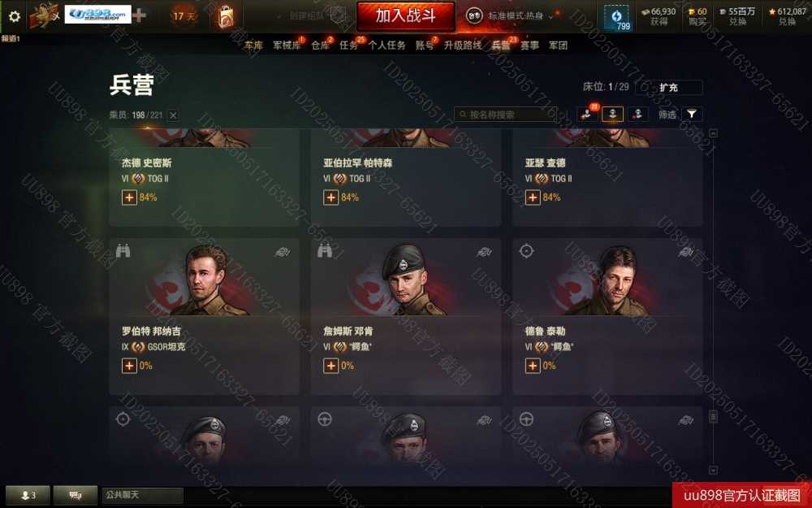This screenshot has height=508, width=812.
Task: Click the 加入战斗 battle button
Action: tap(405, 16)
